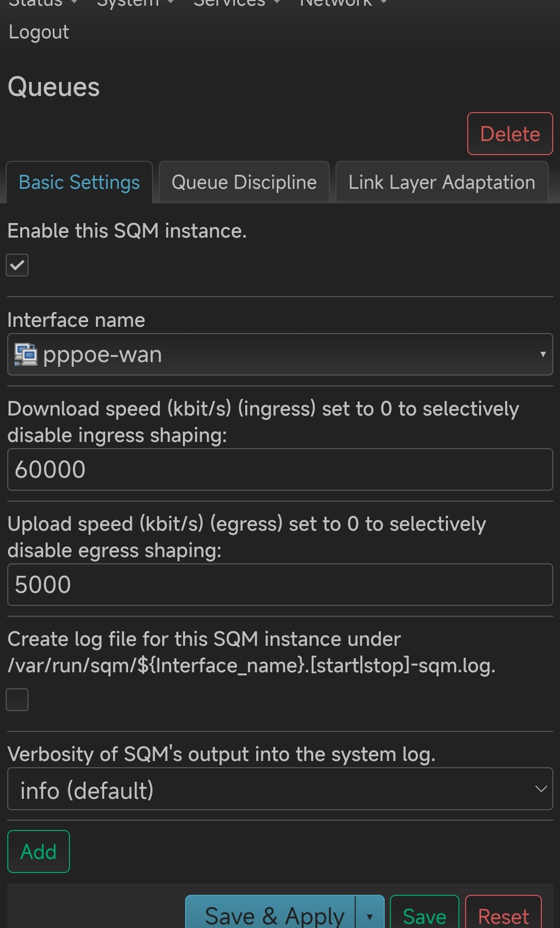Switch to the Queue Discipline tab

click(244, 182)
